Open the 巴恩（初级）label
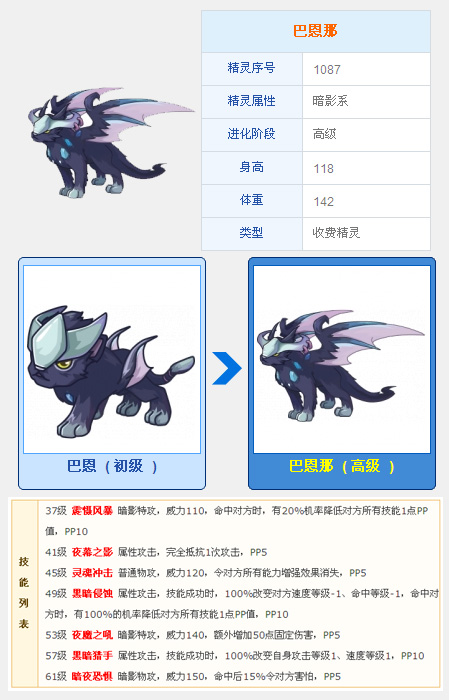 (x=112, y=467)
